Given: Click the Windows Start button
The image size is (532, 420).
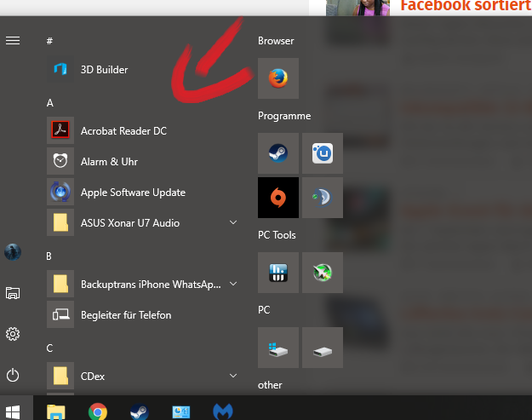Looking at the screenshot, I should 13,411.
